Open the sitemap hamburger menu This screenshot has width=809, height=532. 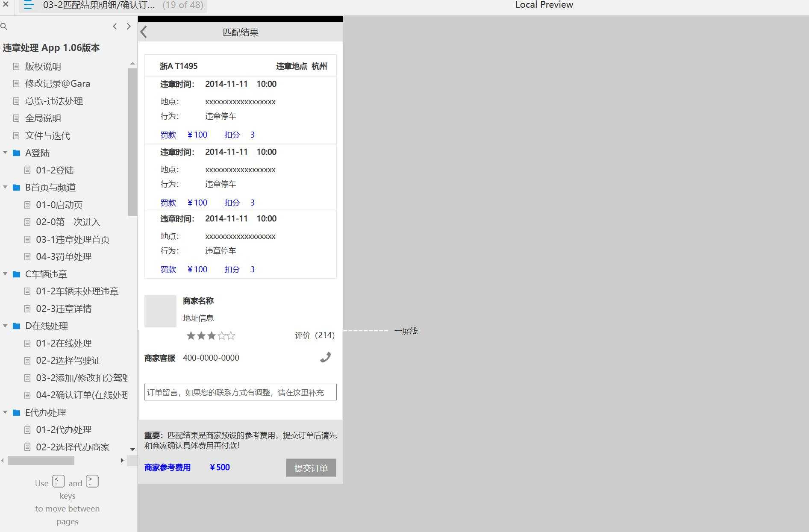pyautogui.click(x=28, y=5)
